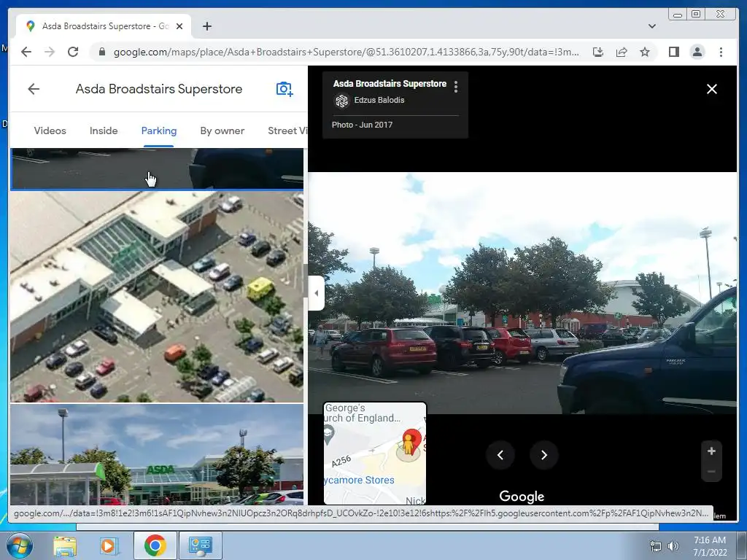The height and width of the screenshot is (560, 747).
Task: Open a new browser tab
Action: click(x=206, y=26)
